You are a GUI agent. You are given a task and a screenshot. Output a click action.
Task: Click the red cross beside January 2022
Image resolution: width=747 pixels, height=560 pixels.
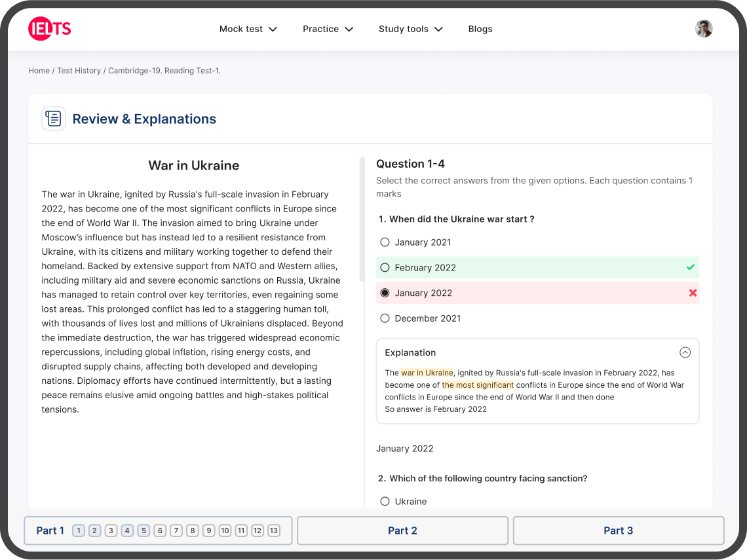(693, 293)
